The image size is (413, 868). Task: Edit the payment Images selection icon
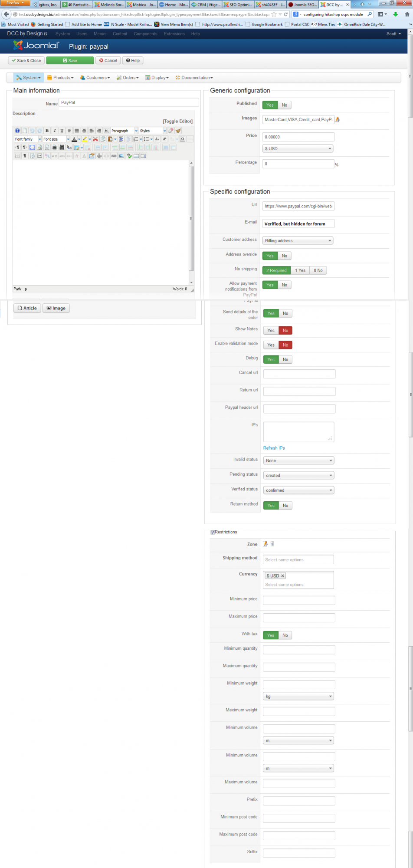coord(337,120)
